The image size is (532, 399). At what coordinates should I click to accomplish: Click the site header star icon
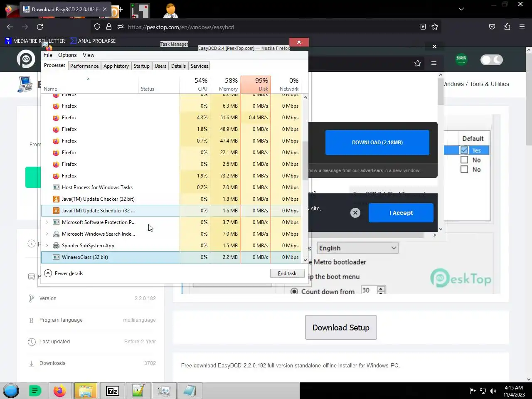pyautogui.click(x=418, y=63)
